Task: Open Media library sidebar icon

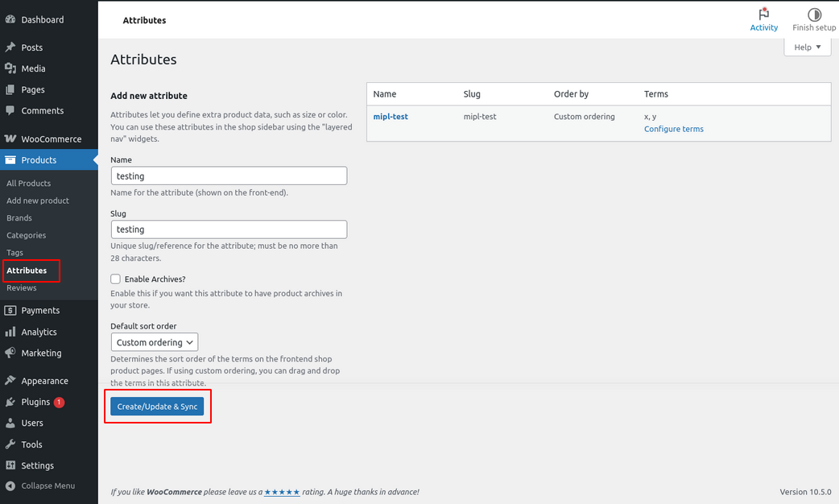Action: point(10,68)
